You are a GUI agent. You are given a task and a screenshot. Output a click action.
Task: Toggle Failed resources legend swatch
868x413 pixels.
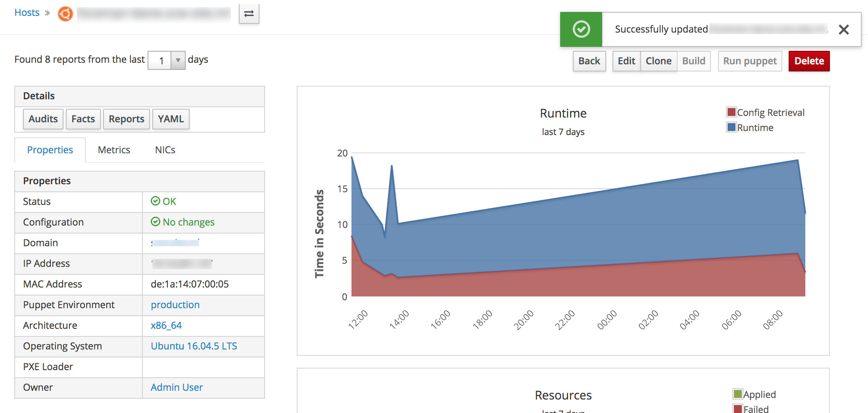[x=737, y=408]
